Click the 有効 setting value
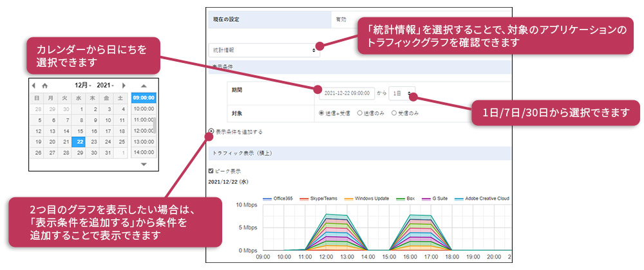Screen dimensions: 644x270 pos(341,19)
